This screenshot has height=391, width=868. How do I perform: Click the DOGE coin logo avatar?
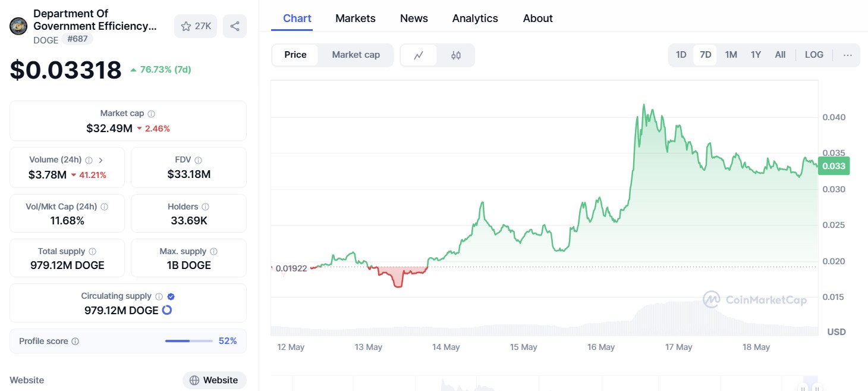tap(19, 26)
